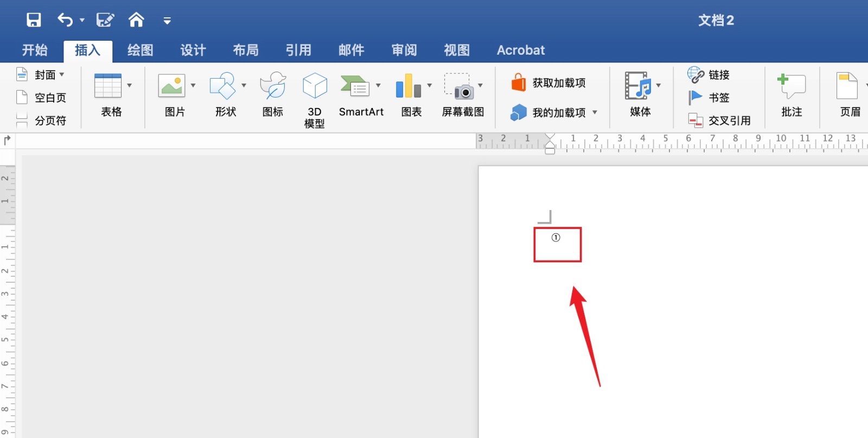Insert a 空白页 blank page
Screen dimensions: 868x438
pos(41,98)
